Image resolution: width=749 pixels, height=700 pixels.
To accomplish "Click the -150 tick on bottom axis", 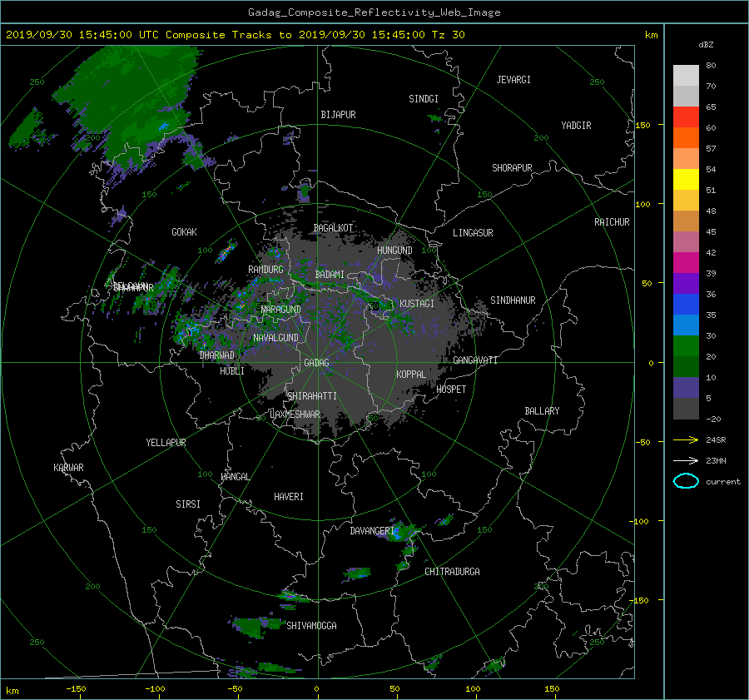I will [76, 689].
